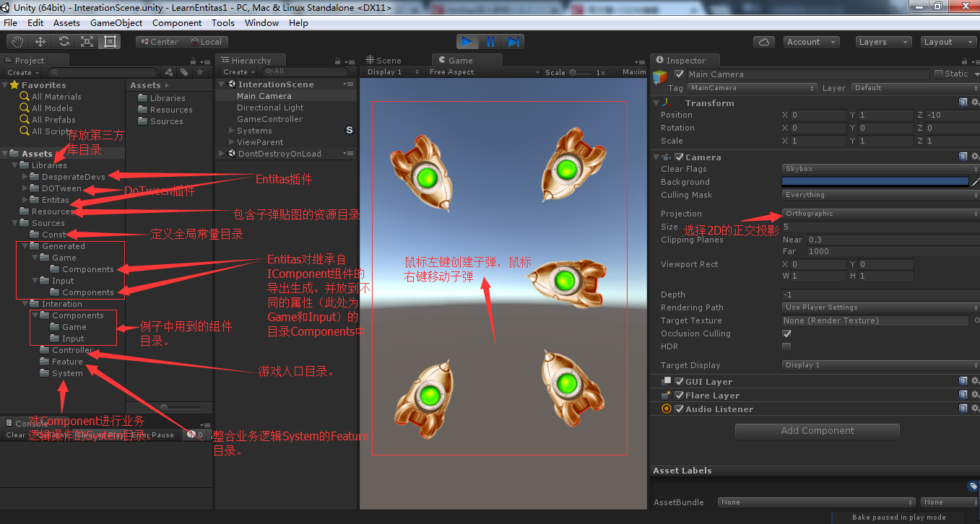This screenshot has width=980, height=524.
Task: Search by label icon in Project panel
Action: pos(185,72)
